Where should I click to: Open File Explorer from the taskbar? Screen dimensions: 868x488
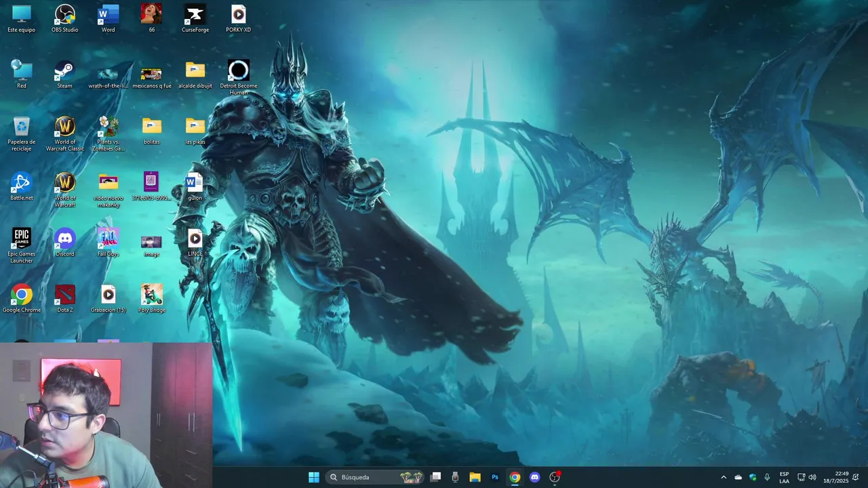[x=475, y=477]
